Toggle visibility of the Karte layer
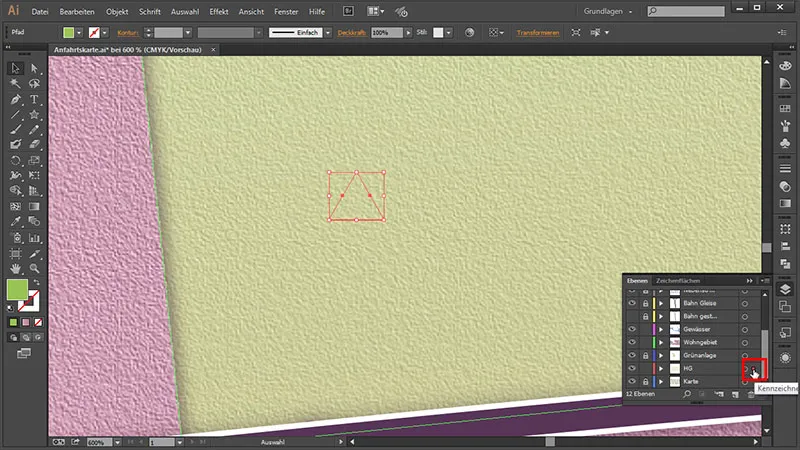Screen dimensions: 800x450 pos(632,381)
